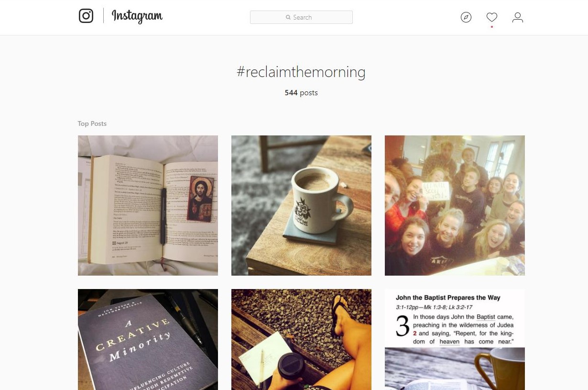Click the white sign held in group photo

click(x=434, y=190)
